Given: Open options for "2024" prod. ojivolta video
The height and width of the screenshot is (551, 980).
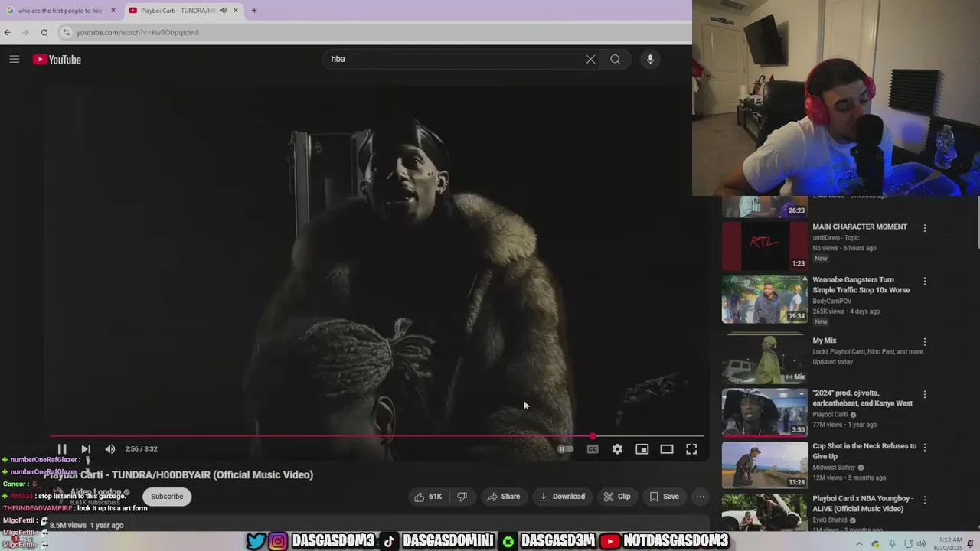Looking at the screenshot, I should coord(925,395).
